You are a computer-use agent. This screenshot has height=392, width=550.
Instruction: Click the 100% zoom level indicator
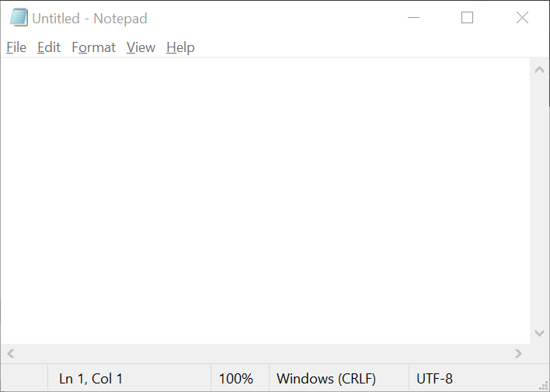(236, 379)
